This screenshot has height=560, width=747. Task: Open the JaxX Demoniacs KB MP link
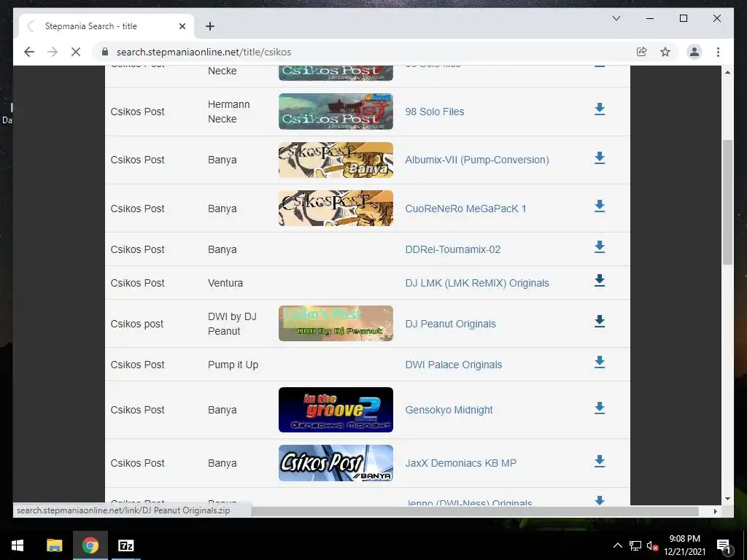pyautogui.click(x=461, y=463)
